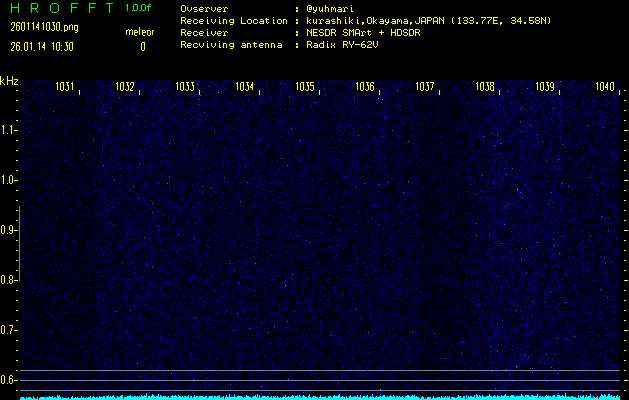
Task: Click the 1040 time marker
Action: coord(604,87)
